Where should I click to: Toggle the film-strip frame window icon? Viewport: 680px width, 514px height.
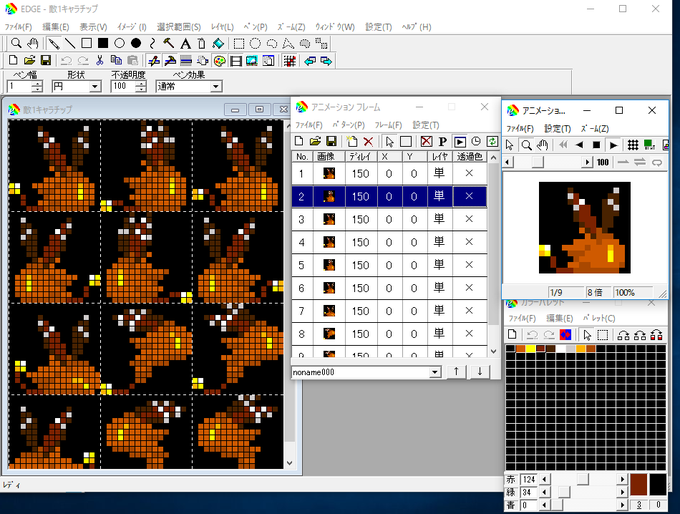pos(235,61)
